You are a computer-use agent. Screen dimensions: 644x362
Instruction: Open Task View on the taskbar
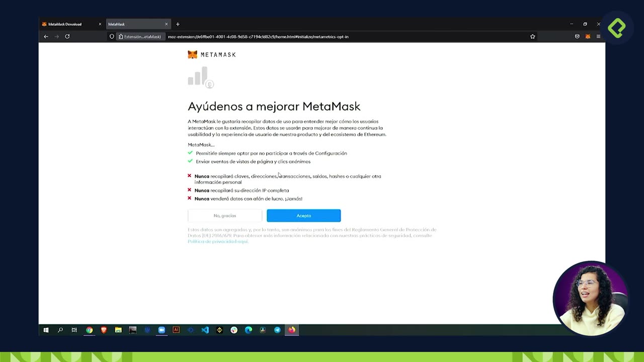[74, 330]
